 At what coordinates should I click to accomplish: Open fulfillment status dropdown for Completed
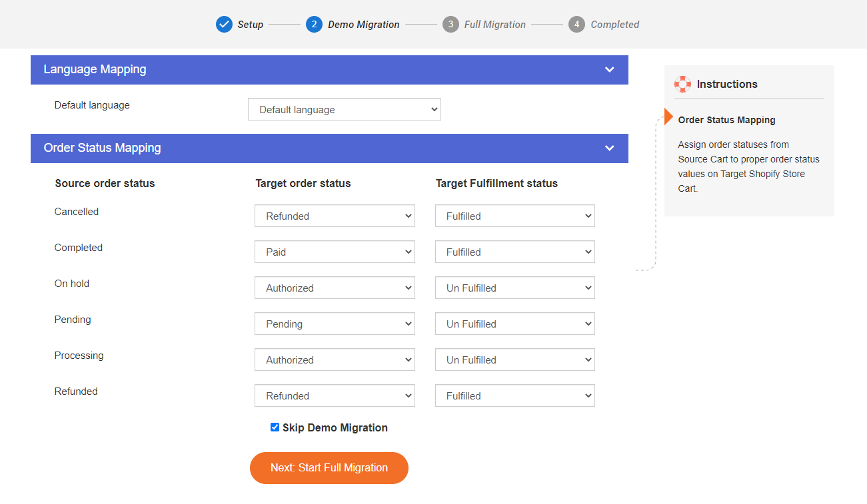[515, 252]
